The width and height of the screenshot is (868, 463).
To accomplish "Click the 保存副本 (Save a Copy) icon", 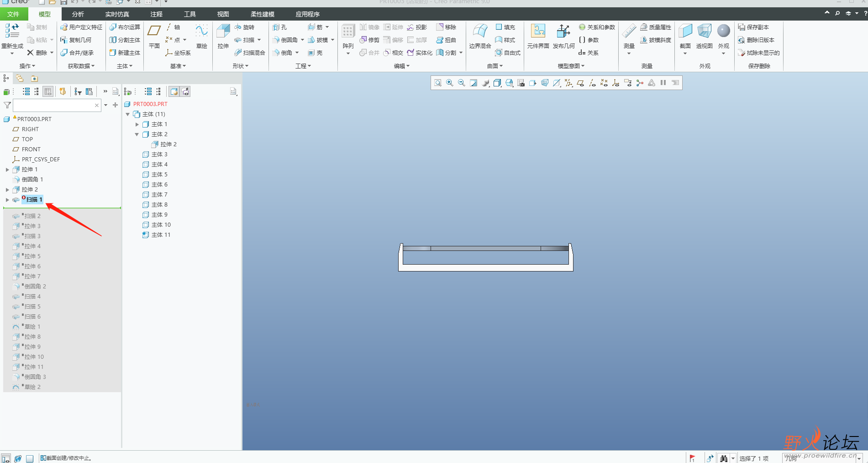I will 753,27.
